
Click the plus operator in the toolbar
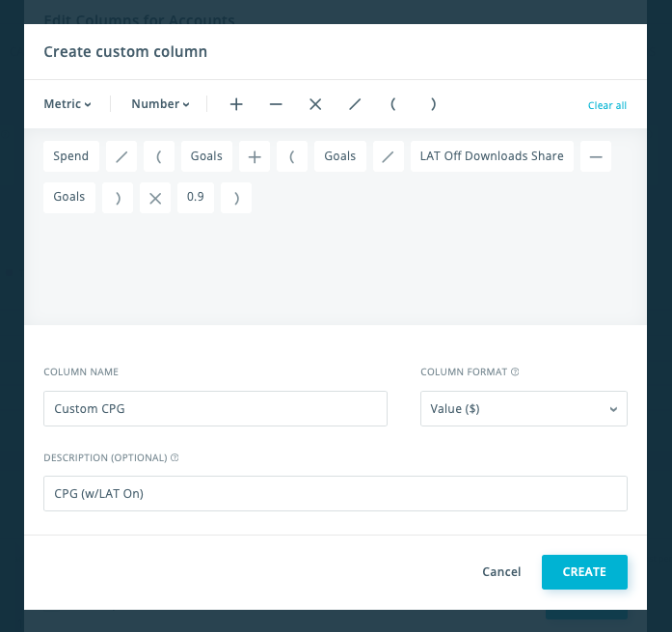coord(236,104)
